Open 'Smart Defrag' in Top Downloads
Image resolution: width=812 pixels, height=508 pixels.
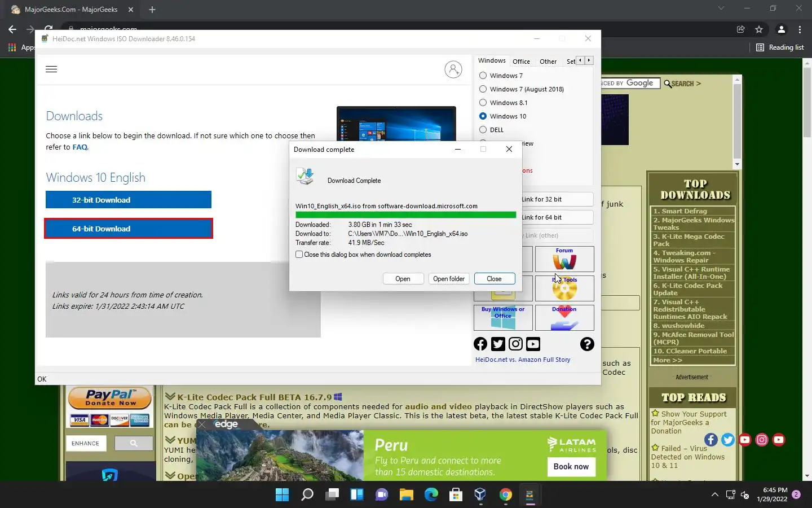pyautogui.click(x=684, y=211)
